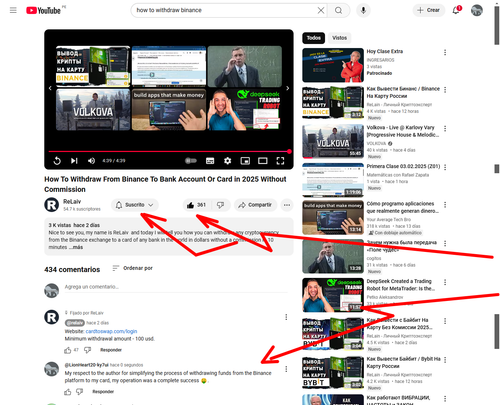Reply to the LionHeart comment
This screenshot has height=405, width=500.
click(x=103, y=392)
